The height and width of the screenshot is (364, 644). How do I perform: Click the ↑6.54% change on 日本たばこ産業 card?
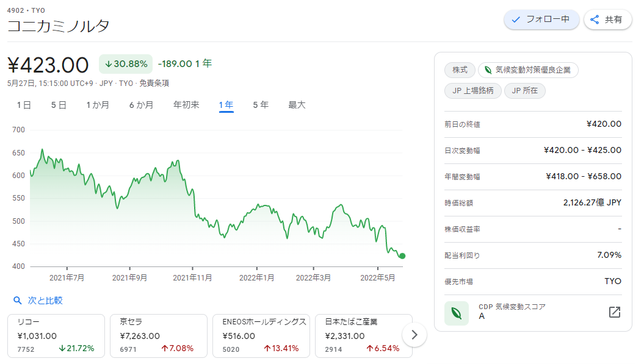click(383, 348)
